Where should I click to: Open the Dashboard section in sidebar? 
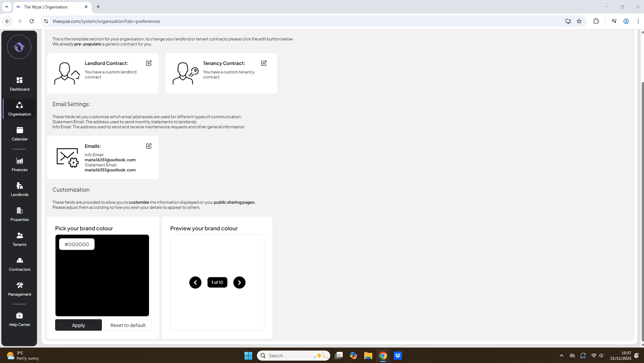(19, 84)
